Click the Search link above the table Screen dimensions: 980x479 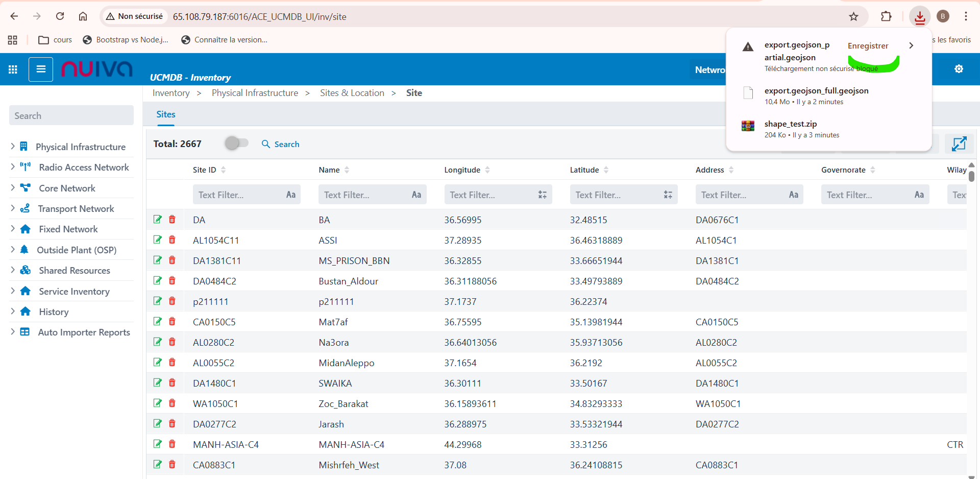281,144
